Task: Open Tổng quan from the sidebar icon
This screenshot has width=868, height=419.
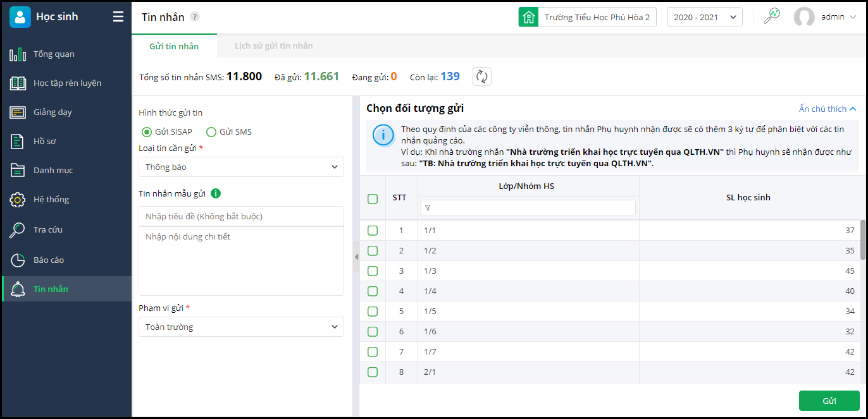Action: [x=18, y=54]
